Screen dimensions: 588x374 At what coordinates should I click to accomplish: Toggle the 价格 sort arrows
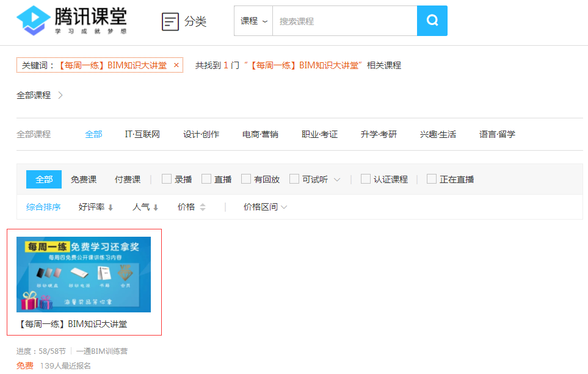(203, 207)
